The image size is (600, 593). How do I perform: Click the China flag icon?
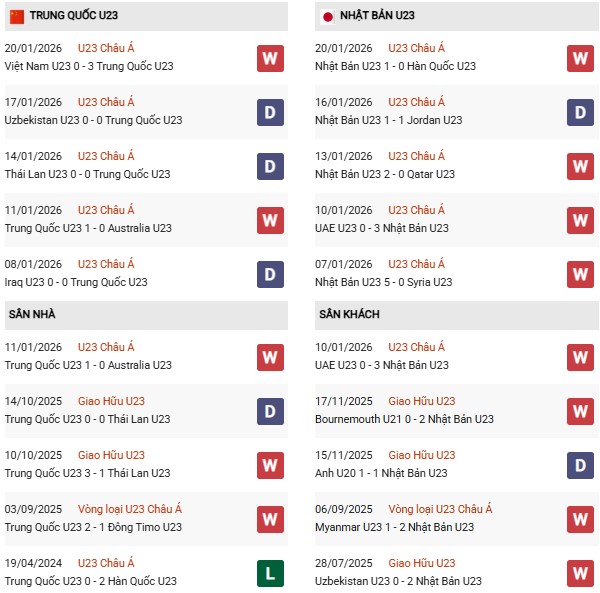15,16
